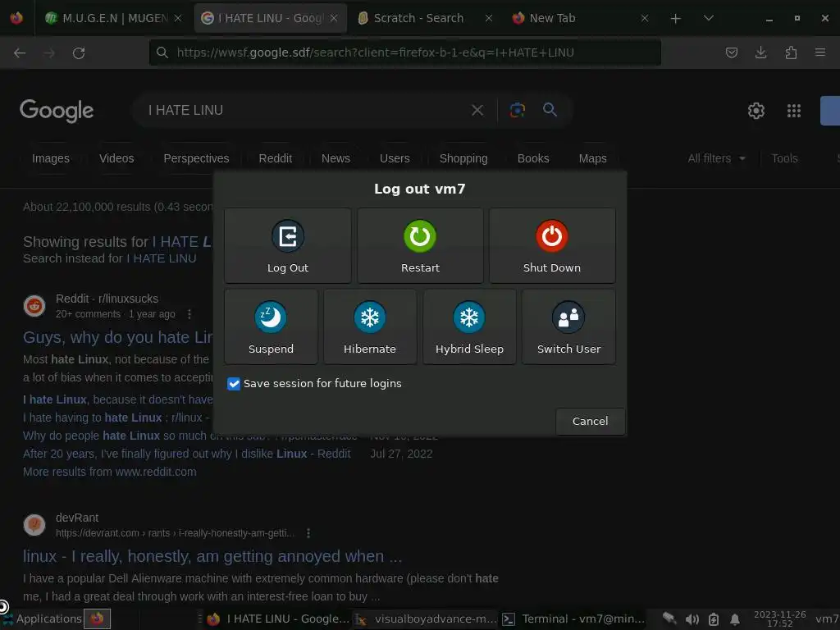Switch to the Scratch - Search tab
The height and width of the screenshot is (630, 840).
[x=426, y=18]
